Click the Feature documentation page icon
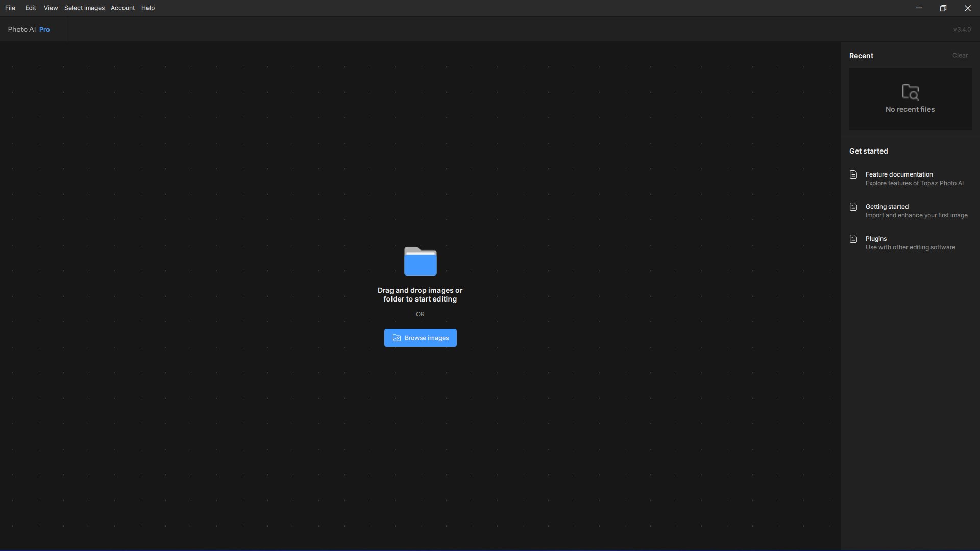 [x=853, y=174]
